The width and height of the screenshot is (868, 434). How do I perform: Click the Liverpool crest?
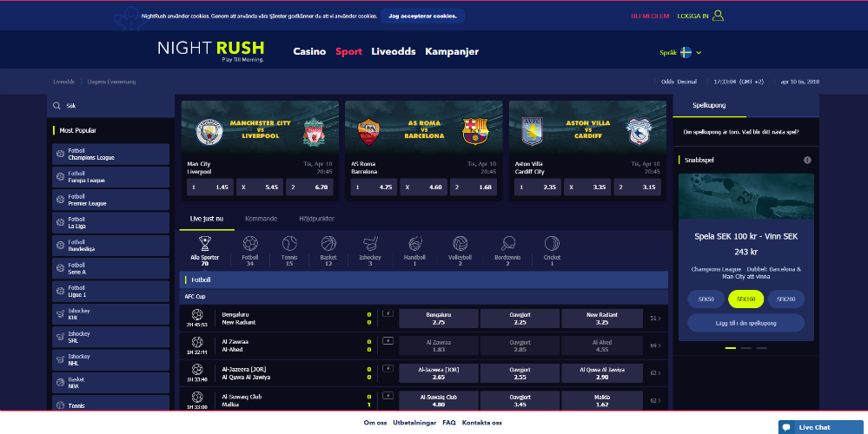click(x=314, y=132)
